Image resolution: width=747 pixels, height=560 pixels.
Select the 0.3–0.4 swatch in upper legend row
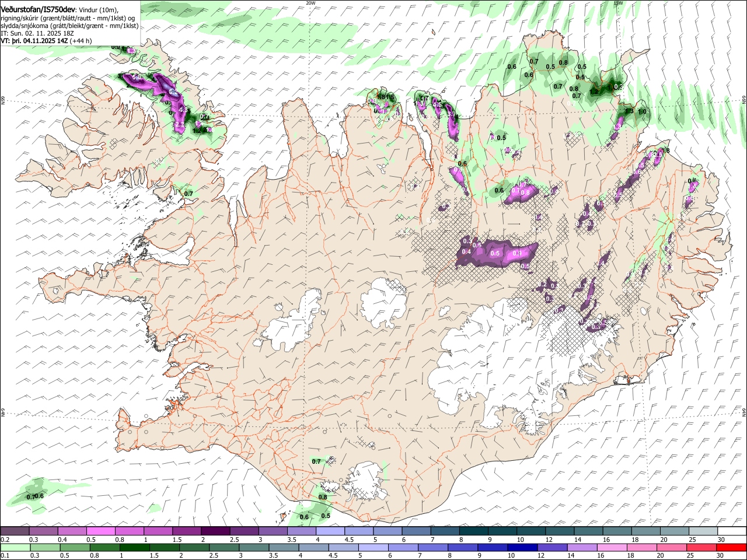[43, 531]
